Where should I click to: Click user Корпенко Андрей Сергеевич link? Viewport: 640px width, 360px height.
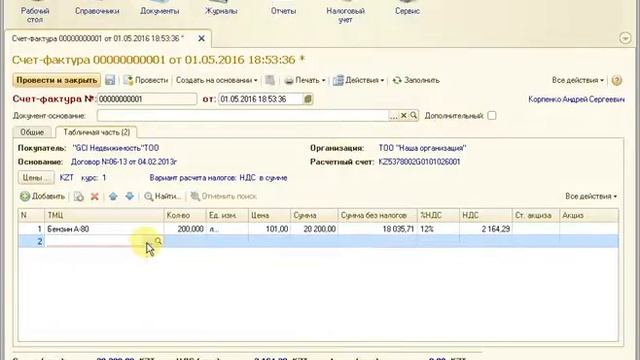pyautogui.click(x=576, y=100)
